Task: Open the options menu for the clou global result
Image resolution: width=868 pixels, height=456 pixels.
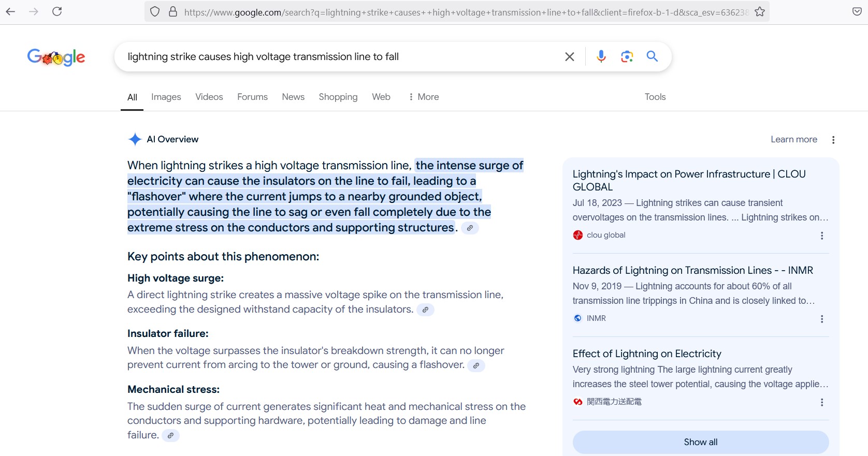Action: click(x=821, y=236)
